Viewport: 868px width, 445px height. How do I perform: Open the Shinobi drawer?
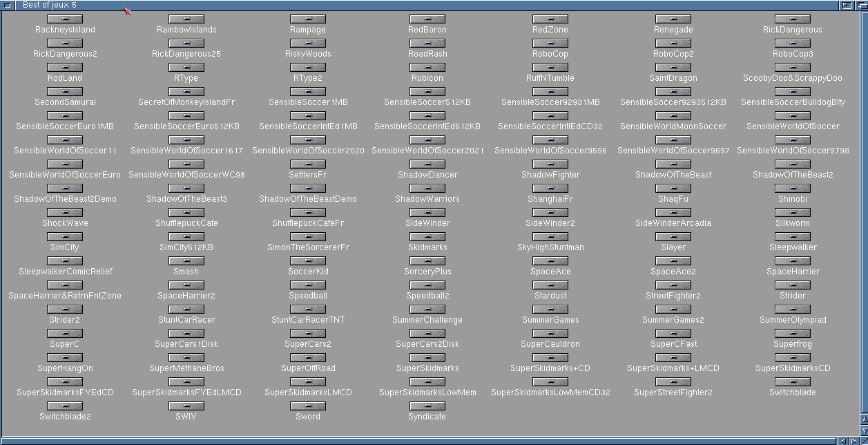click(x=792, y=189)
